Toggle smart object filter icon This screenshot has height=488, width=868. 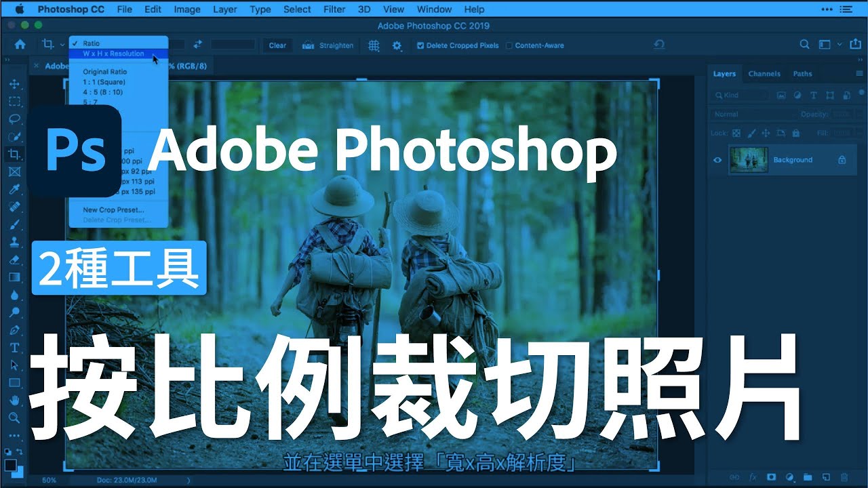pos(846,96)
